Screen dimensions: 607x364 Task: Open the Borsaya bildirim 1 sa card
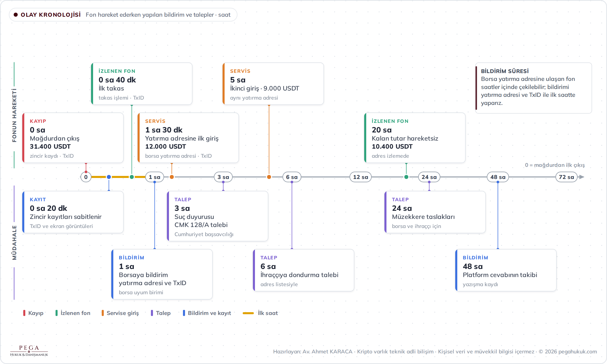coord(162,274)
